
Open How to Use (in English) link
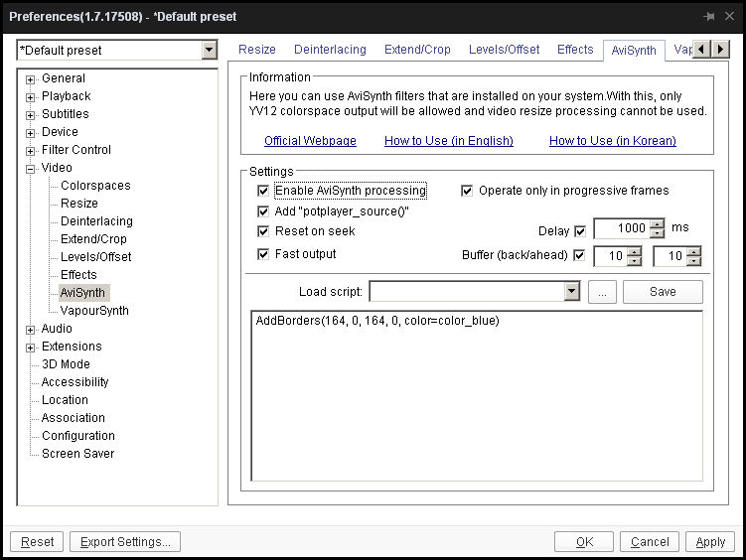coord(449,141)
